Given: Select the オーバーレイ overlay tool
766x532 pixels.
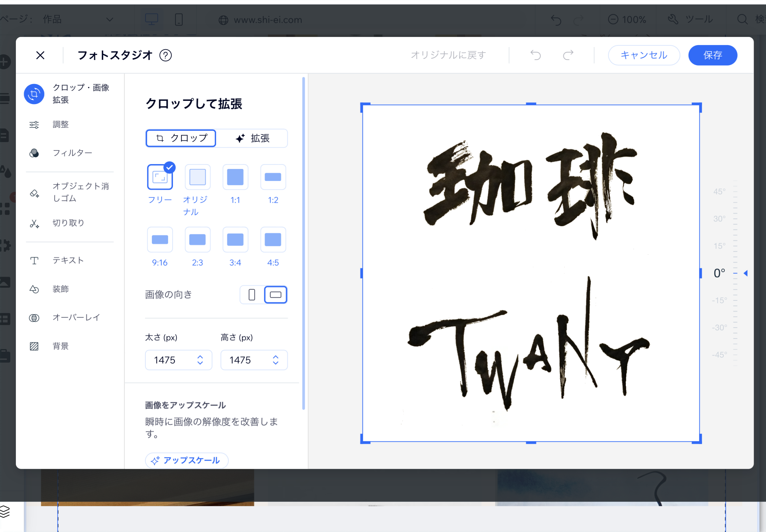Looking at the screenshot, I should pos(76,317).
